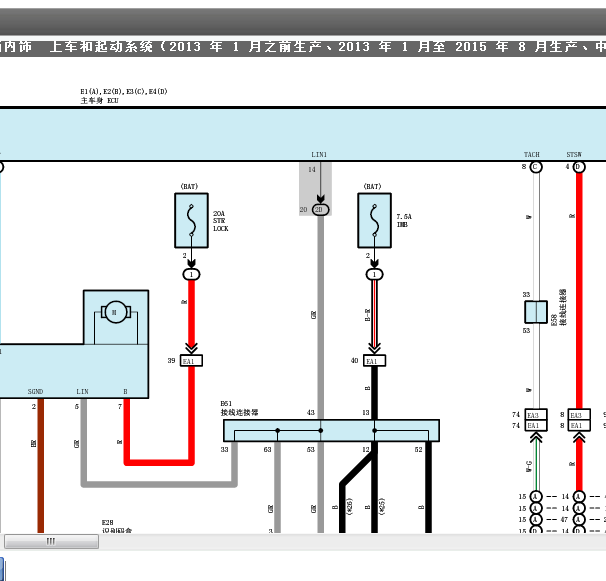This screenshot has height=581, width=606.
Task: Click the 'LIN1' terminal label
Action: click(x=319, y=155)
